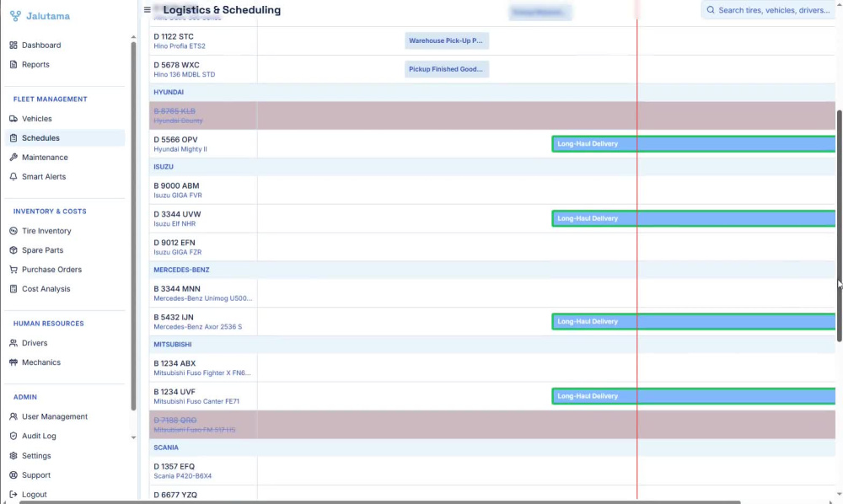Open Spare Parts page
843x504 pixels.
coord(65,250)
